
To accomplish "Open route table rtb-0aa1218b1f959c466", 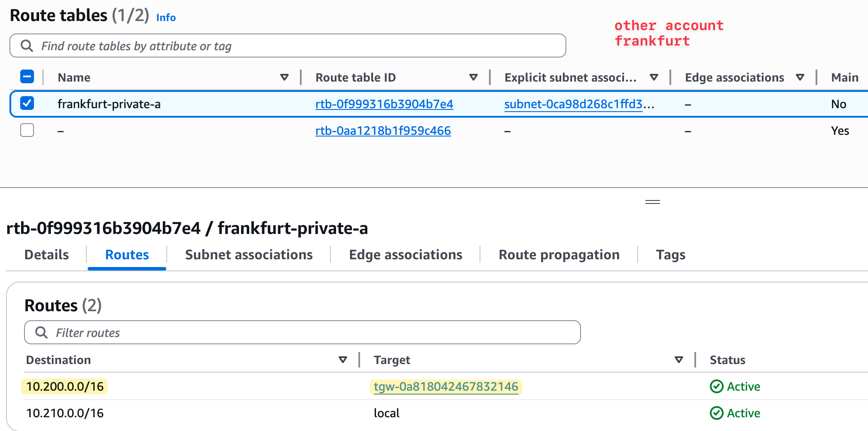I will coord(383,131).
